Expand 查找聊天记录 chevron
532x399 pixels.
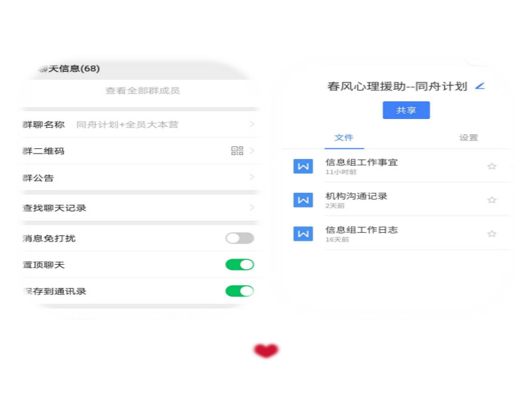coord(252,208)
